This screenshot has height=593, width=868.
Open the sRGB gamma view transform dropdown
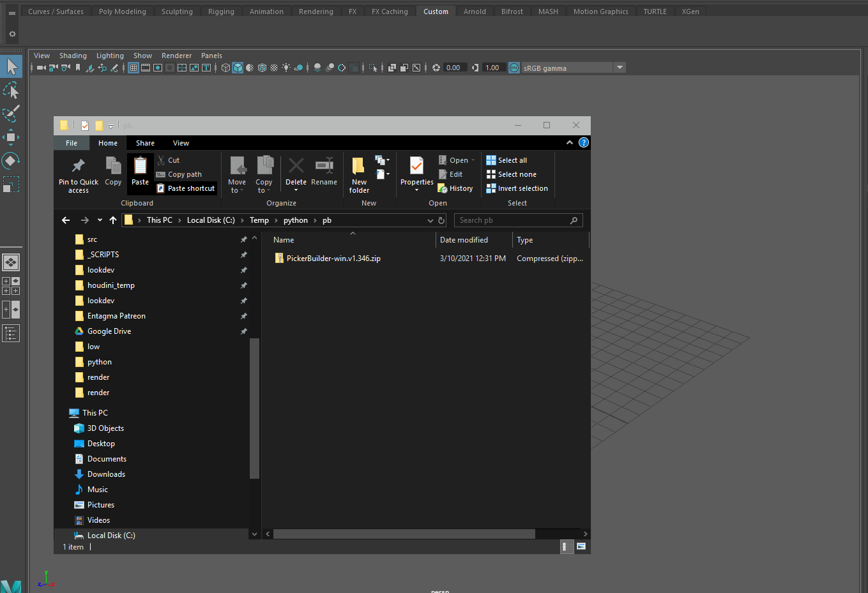pos(619,68)
